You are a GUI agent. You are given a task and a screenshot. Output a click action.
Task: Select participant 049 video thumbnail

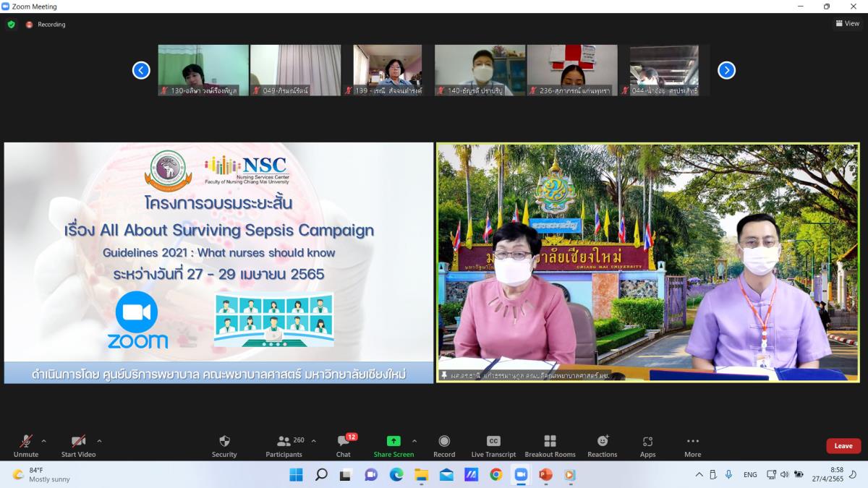point(295,70)
